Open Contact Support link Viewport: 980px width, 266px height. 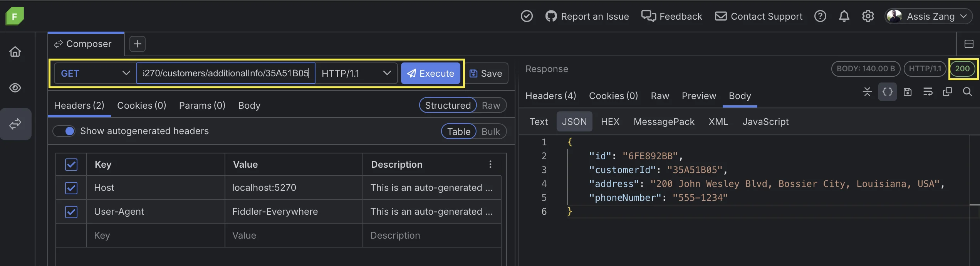point(759,16)
